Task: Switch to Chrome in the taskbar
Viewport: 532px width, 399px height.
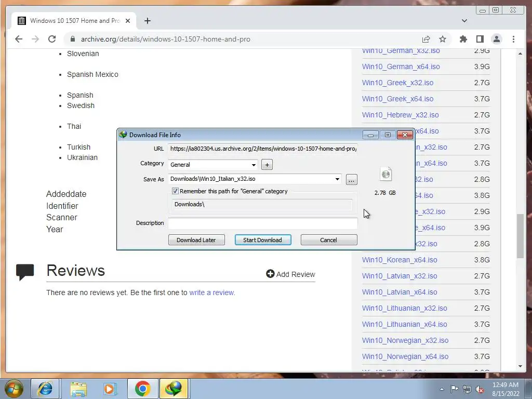Action: click(142, 389)
